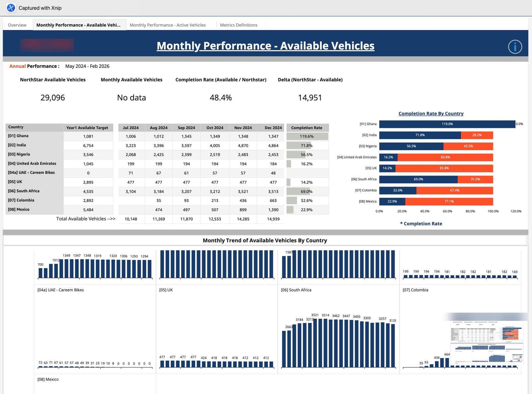Click the [04a] UAE - Careem Bikes chart title
This screenshot has width=532, height=394.
61,290
